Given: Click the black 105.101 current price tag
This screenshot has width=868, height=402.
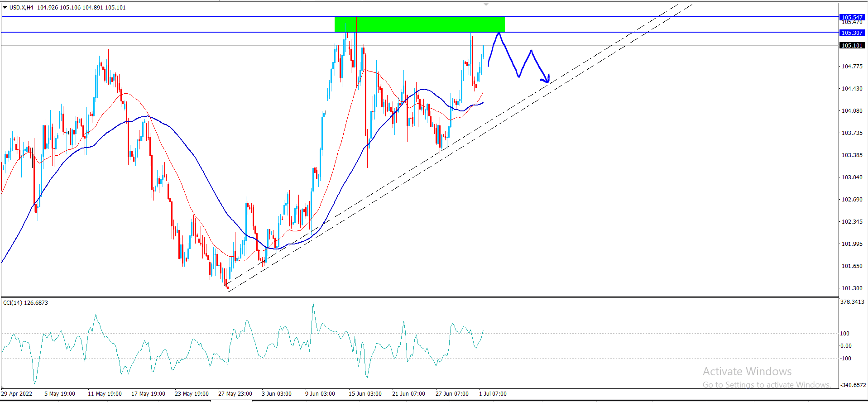Looking at the screenshot, I should [852, 46].
